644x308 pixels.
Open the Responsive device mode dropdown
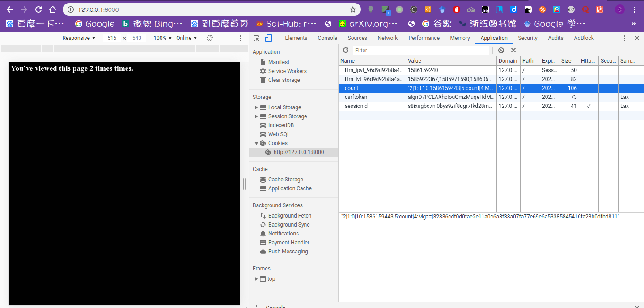coord(79,38)
